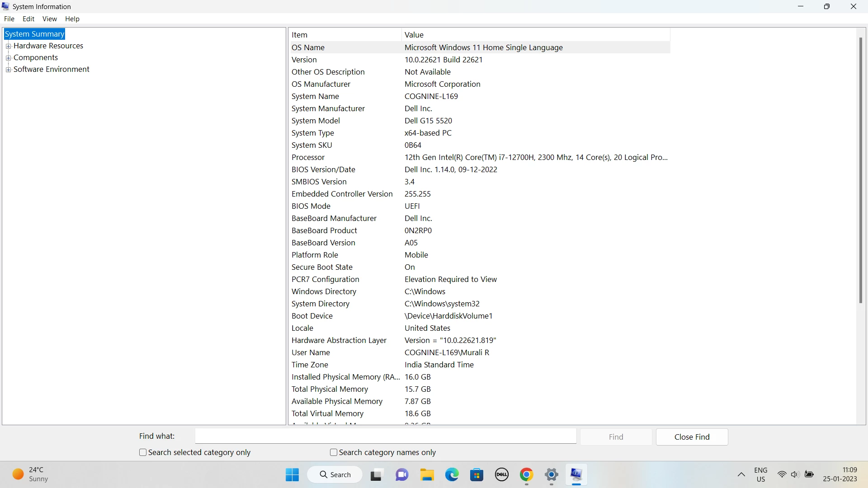868x488 pixels.
Task: Open the File menu
Action: pyautogui.click(x=9, y=19)
